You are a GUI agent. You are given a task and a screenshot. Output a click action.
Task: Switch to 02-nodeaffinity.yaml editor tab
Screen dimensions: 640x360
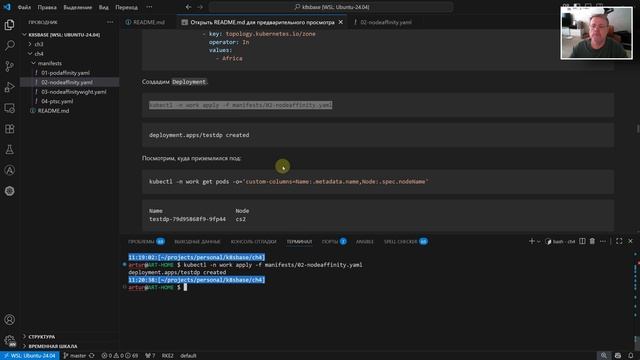[x=385, y=22]
